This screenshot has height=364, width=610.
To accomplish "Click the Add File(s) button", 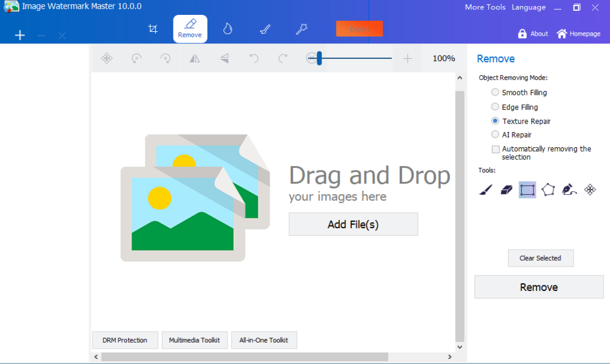I will (353, 224).
